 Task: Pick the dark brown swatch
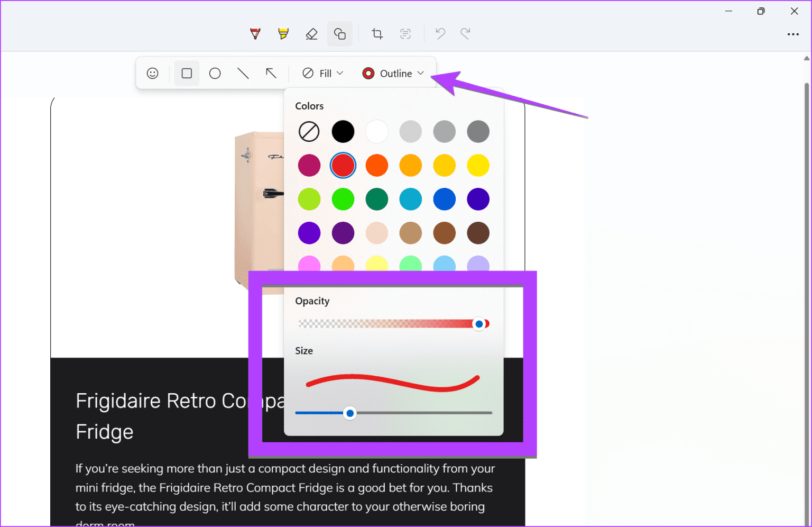click(478, 233)
